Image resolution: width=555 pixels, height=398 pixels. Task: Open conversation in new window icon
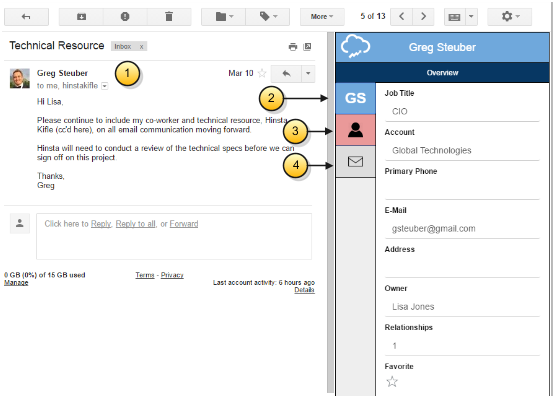(x=308, y=46)
